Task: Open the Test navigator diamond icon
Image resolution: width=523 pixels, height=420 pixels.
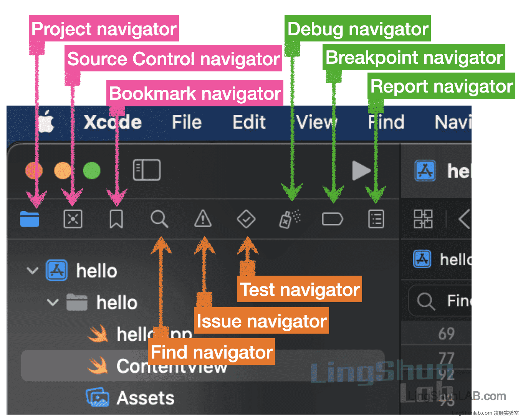Action: 246,219
